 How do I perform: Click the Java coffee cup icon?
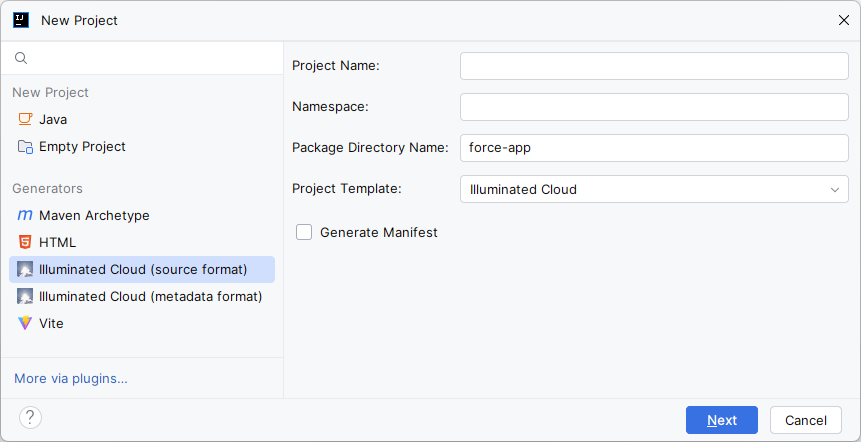(25, 119)
